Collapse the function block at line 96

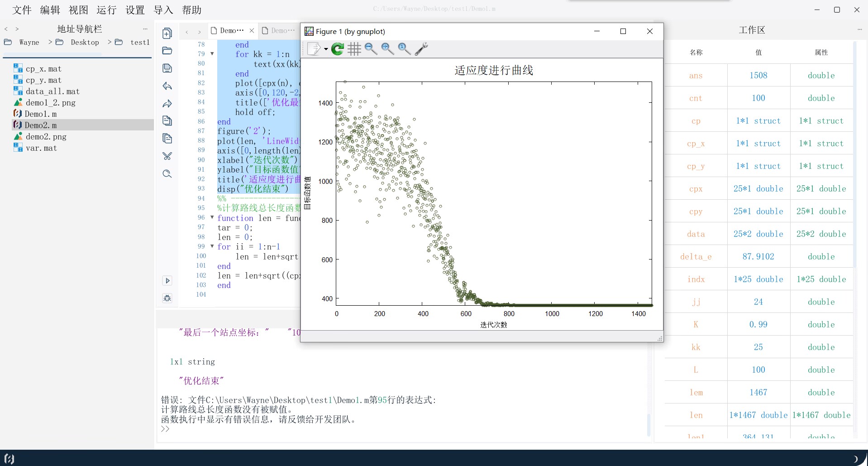pos(212,217)
